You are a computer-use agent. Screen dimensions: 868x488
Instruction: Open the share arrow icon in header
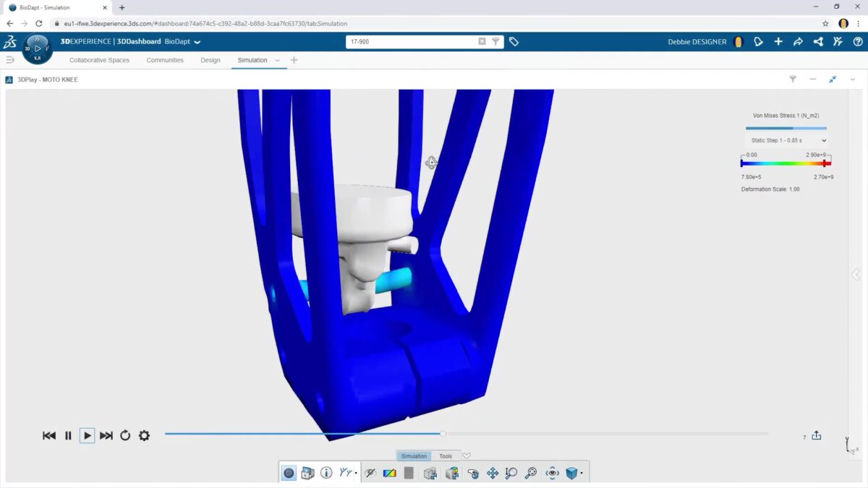[798, 42]
